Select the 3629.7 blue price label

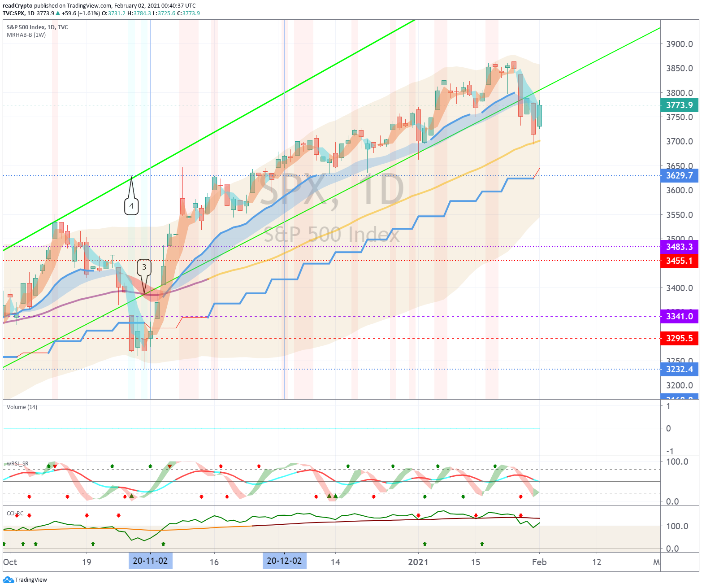(x=679, y=175)
